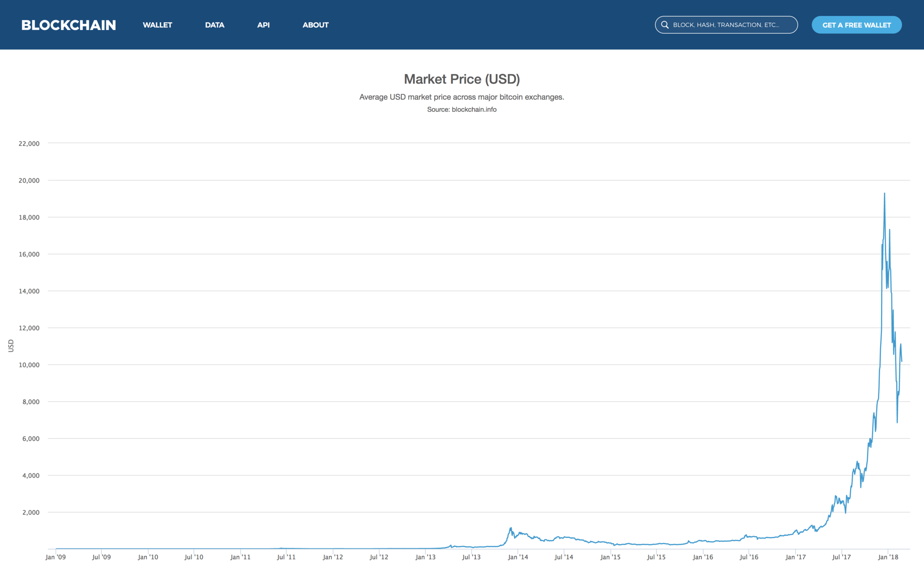The width and height of the screenshot is (924, 578).
Task: Open the ABOUT menu item
Action: tap(315, 25)
